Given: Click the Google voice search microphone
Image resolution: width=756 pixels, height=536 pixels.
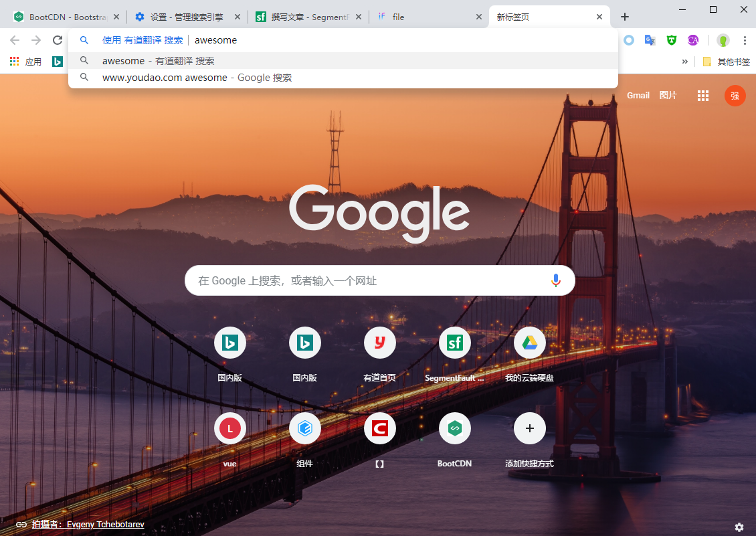Looking at the screenshot, I should click(555, 280).
